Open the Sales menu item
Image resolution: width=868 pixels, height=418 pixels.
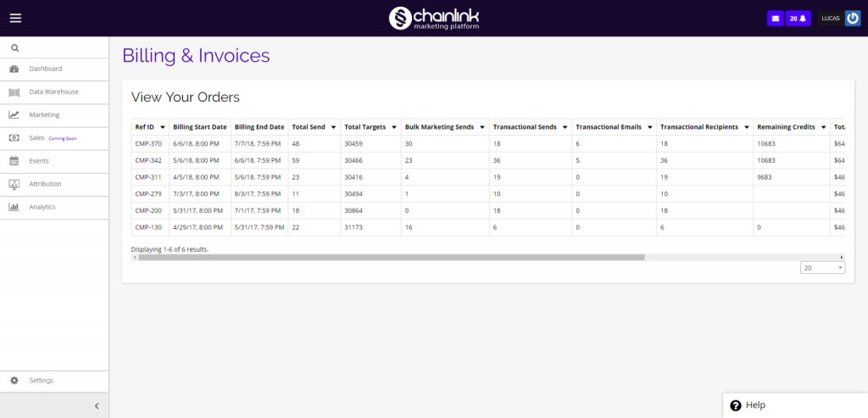(x=54, y=138)
